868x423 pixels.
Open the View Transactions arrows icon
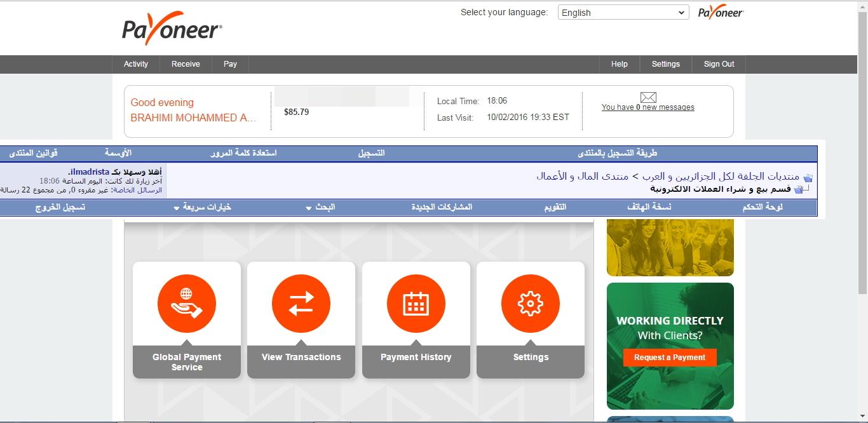[x=301, y=304]
